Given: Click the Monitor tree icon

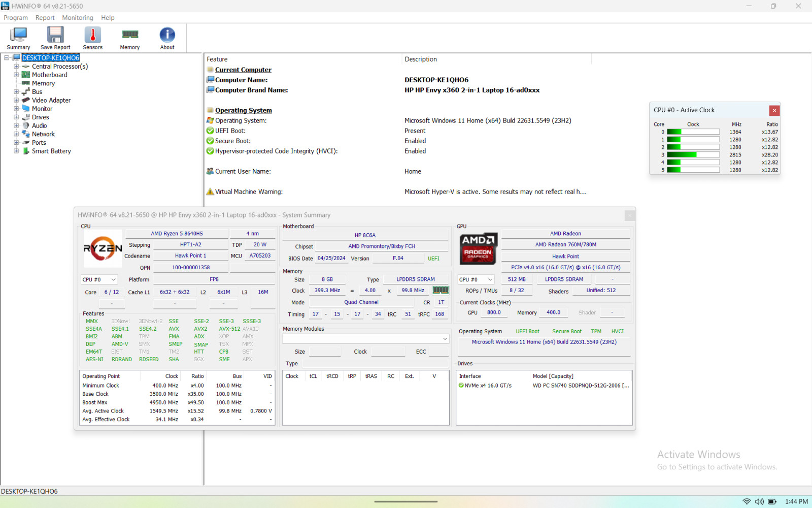Looking at the screenshot, I should point(26,109).
